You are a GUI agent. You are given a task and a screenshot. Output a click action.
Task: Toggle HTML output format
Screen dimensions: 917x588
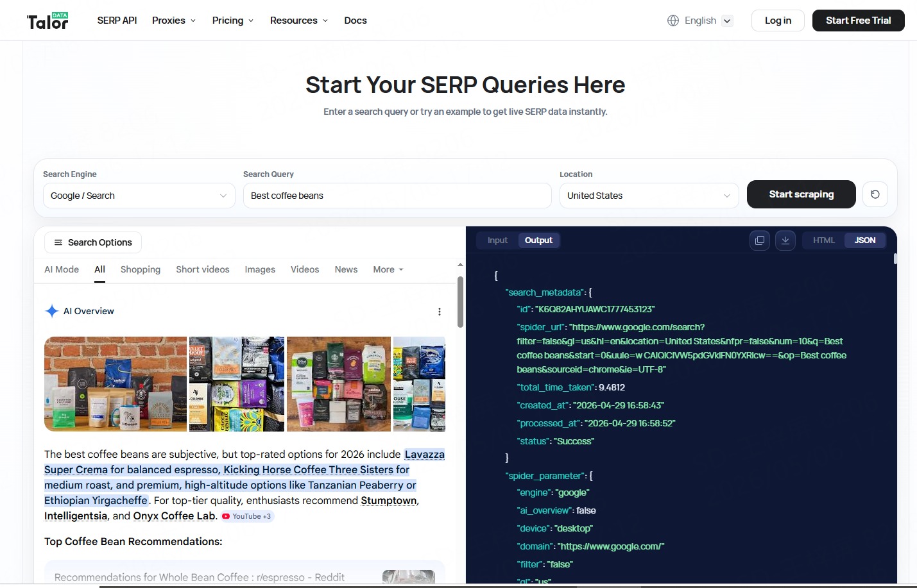(824, 240)
